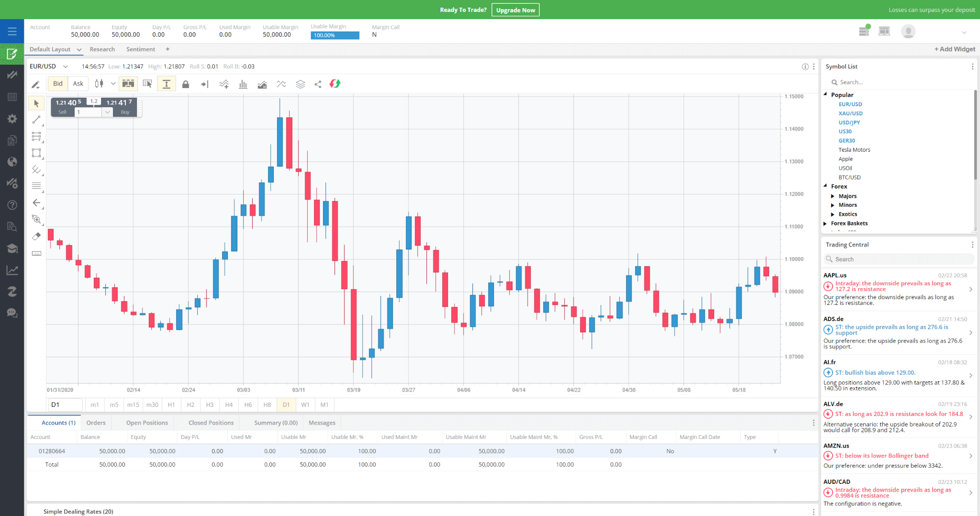Toggle the vertical scale fit icon

click(166, 84)
